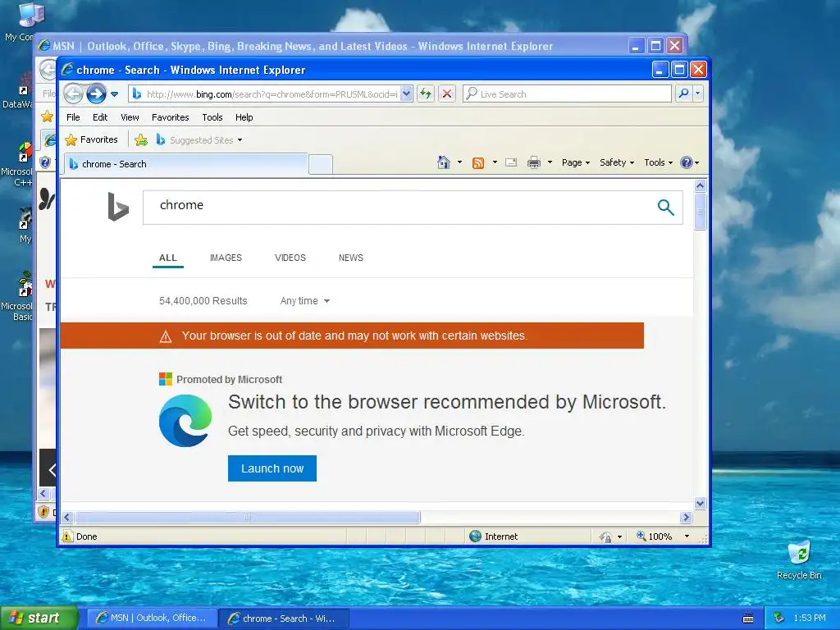Open the File menu
The height and width of the screenshot is (630, 840).
pyautogui.click(x=73, y=117)
